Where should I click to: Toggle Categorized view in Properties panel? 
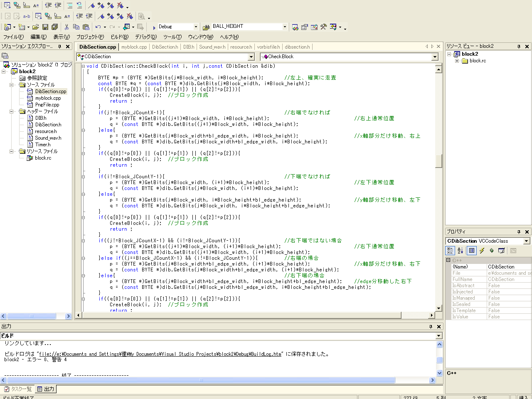point(450,251)
